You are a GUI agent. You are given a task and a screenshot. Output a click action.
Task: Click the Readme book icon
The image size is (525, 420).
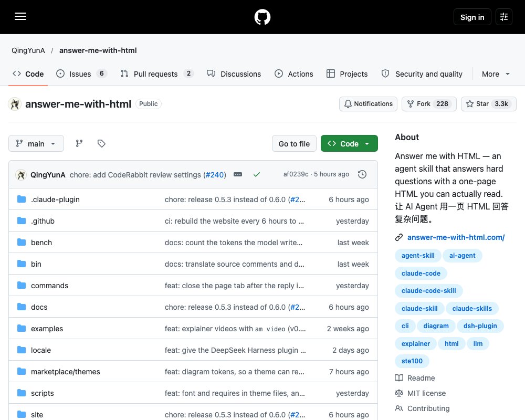coord(399,378)
